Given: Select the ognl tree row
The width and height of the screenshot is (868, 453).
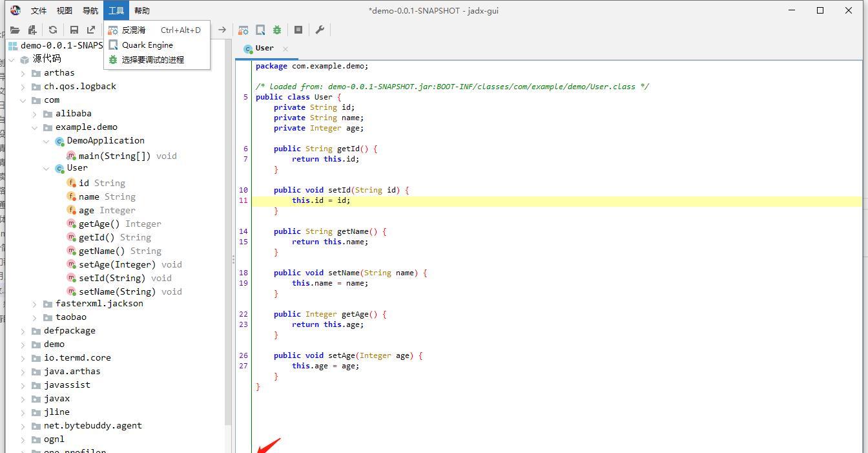Looking at the screenshot, I should point(48,439).
